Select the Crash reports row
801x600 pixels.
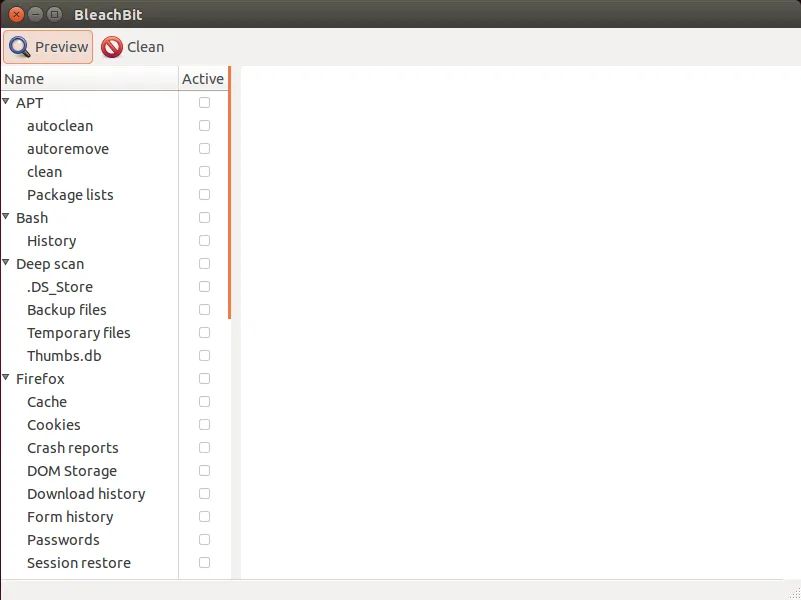(73, 447)
